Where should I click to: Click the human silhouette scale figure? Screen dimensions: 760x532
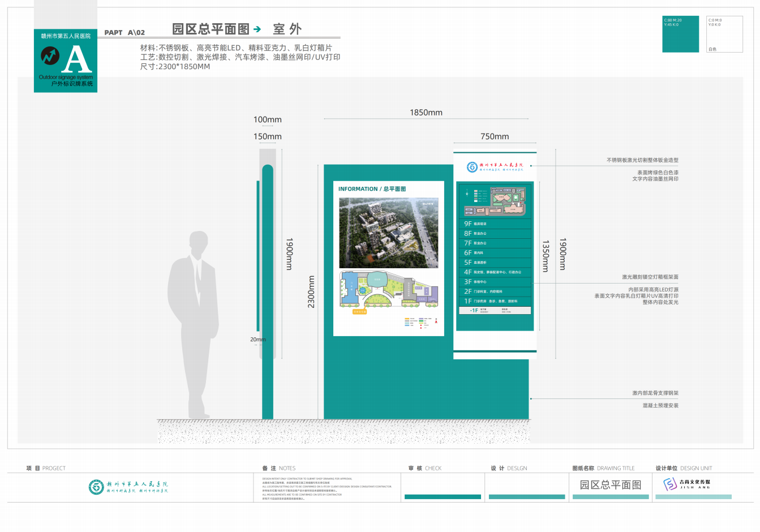(193, 325)
